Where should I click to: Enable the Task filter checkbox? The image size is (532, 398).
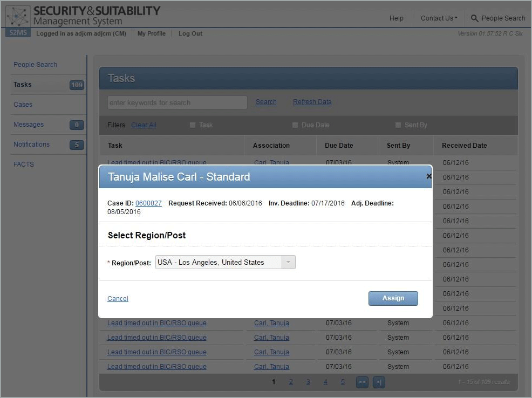click(193, 125)
